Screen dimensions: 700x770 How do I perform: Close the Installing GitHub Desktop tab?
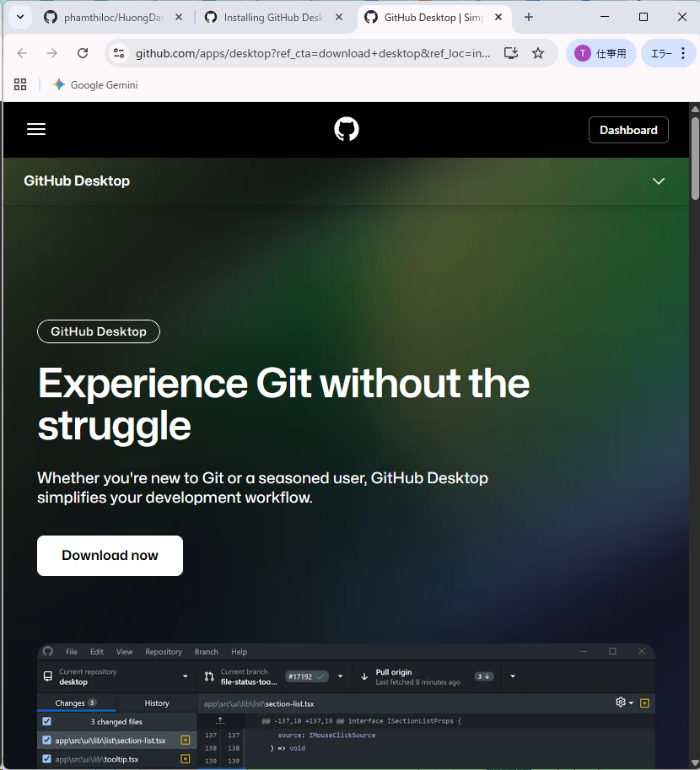(339, 17)
